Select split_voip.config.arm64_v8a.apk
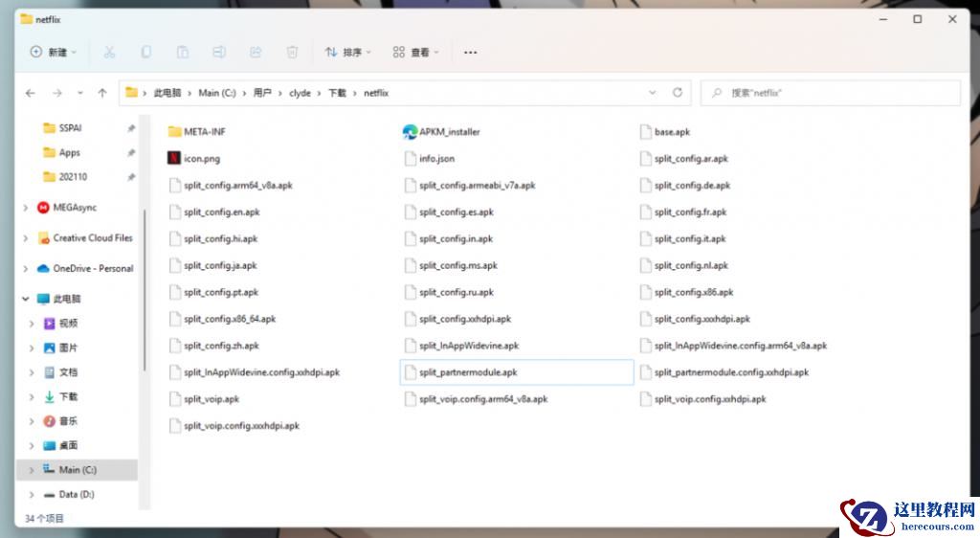 (476, 399)
